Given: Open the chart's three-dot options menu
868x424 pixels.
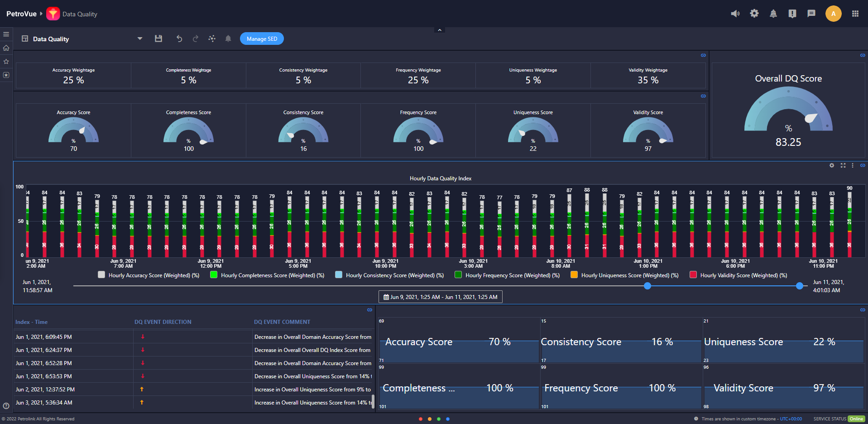Looking at the screenshot, I should pos(853,166).
